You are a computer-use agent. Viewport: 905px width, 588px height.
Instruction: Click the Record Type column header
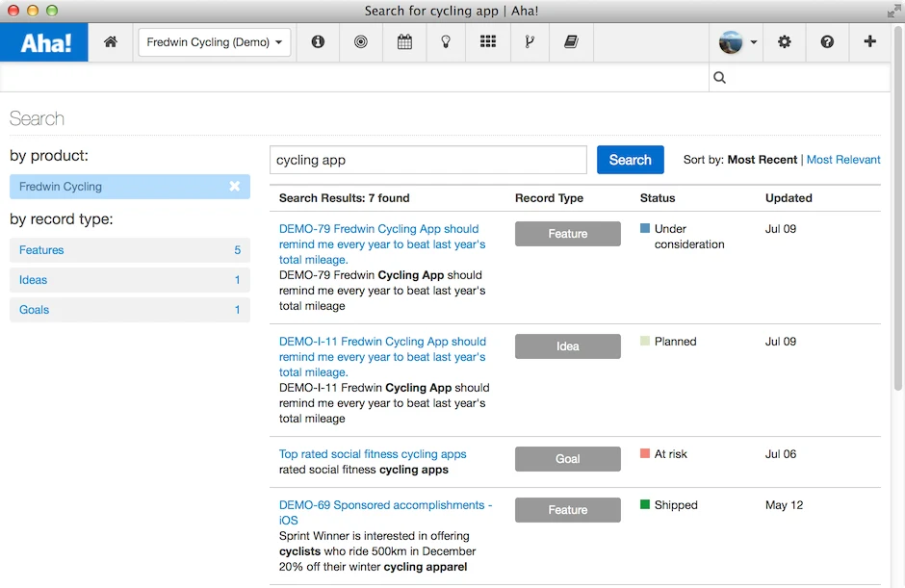pos(549,198)
